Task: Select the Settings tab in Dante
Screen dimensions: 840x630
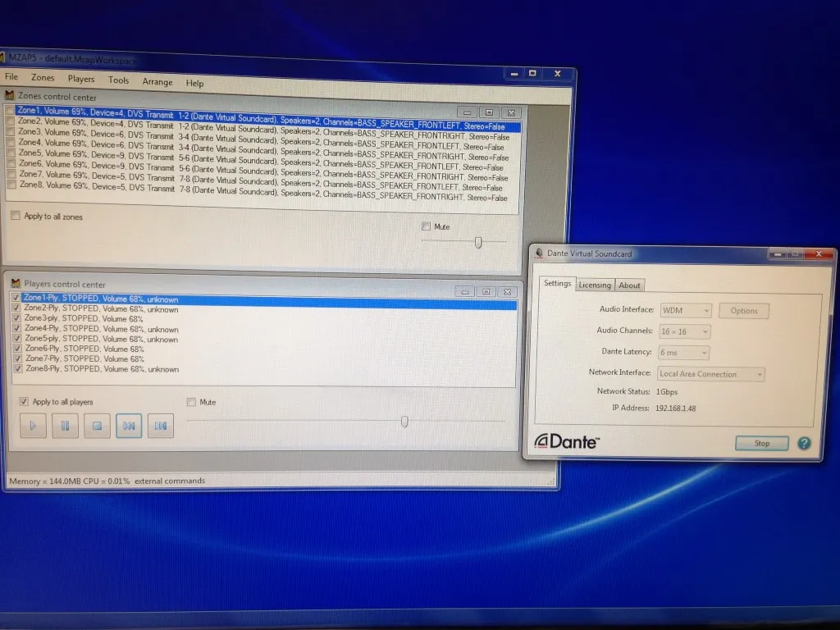Action: (x=557, y=283)
